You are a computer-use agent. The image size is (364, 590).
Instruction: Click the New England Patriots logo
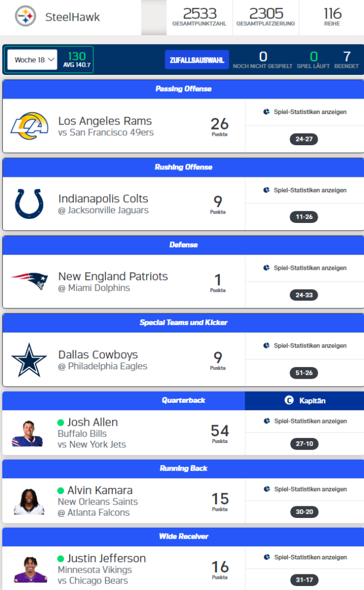[x=29, y=282]
